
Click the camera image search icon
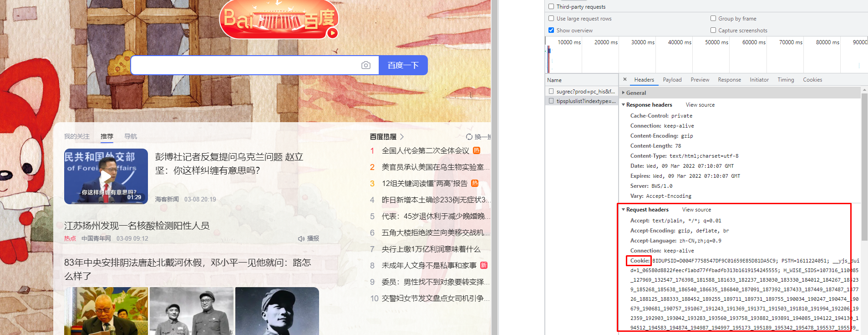pos(365,65)
